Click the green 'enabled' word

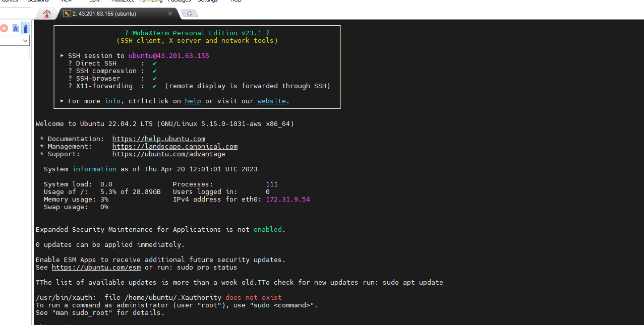pyautogui.click(x=268, y=229)
